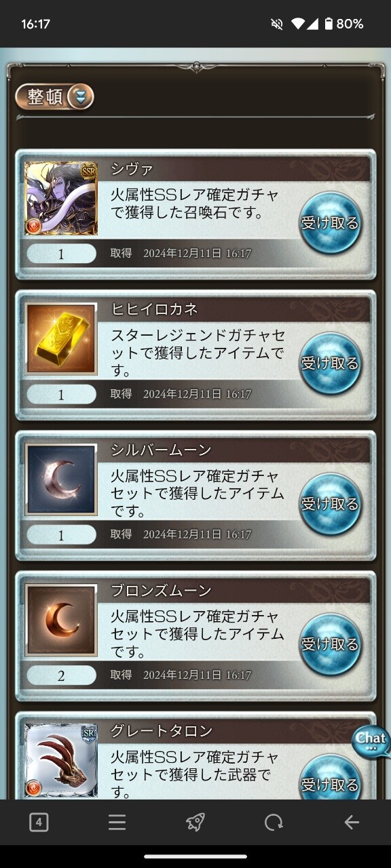View the グレートタロン claw weapon thumbnail
The image size is (391, 868).
pos(61,760)
